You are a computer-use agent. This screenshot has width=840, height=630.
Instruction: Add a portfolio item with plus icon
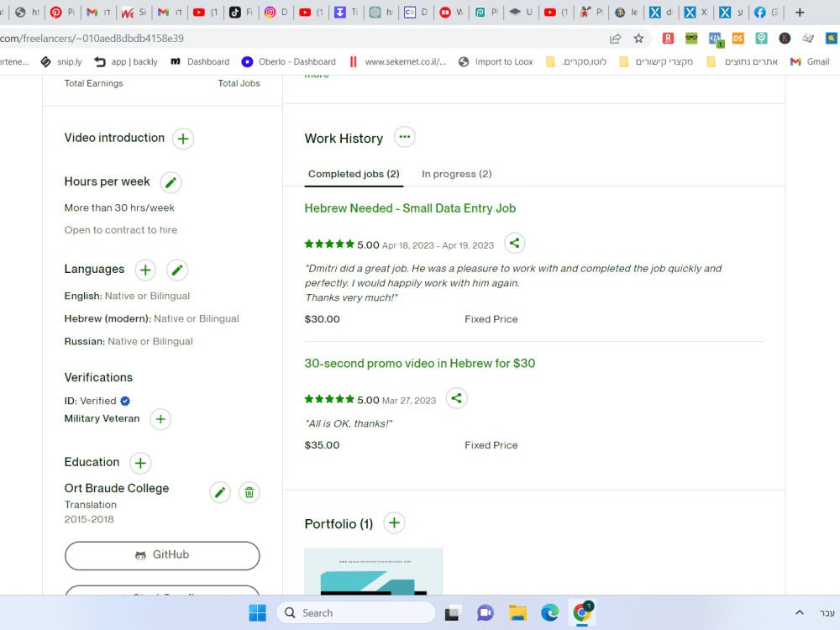[x=394, y=522]
